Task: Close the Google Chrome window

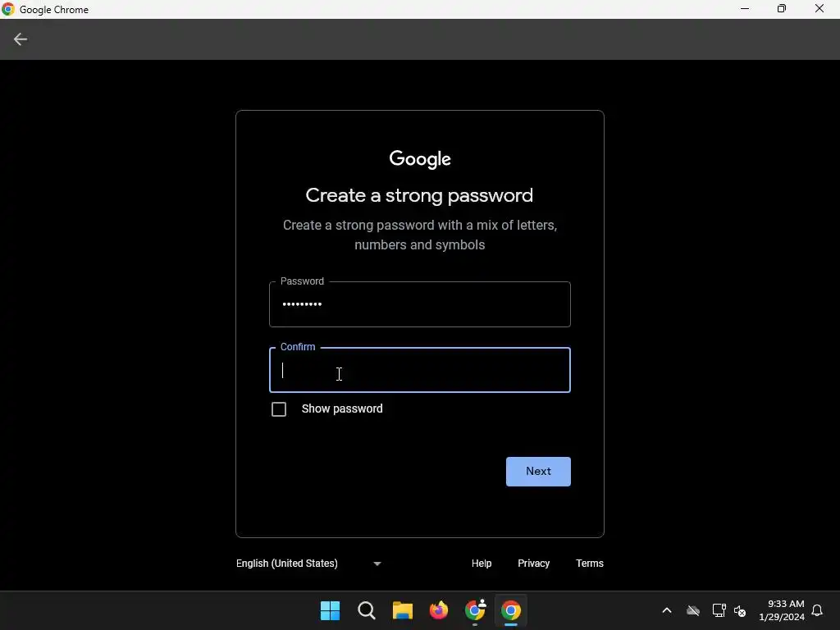Action: (819, 9)
